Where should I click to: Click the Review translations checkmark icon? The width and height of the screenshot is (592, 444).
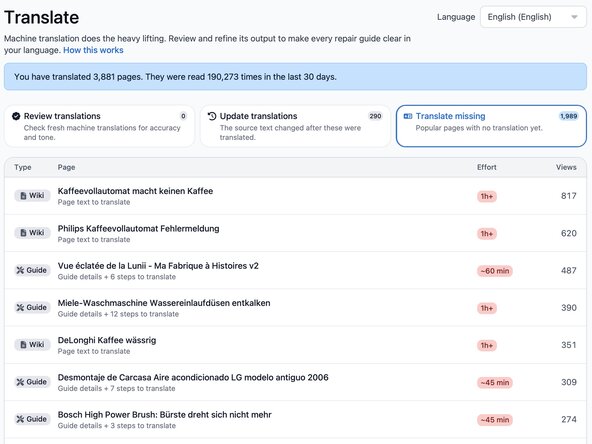[x=16, y=116]
